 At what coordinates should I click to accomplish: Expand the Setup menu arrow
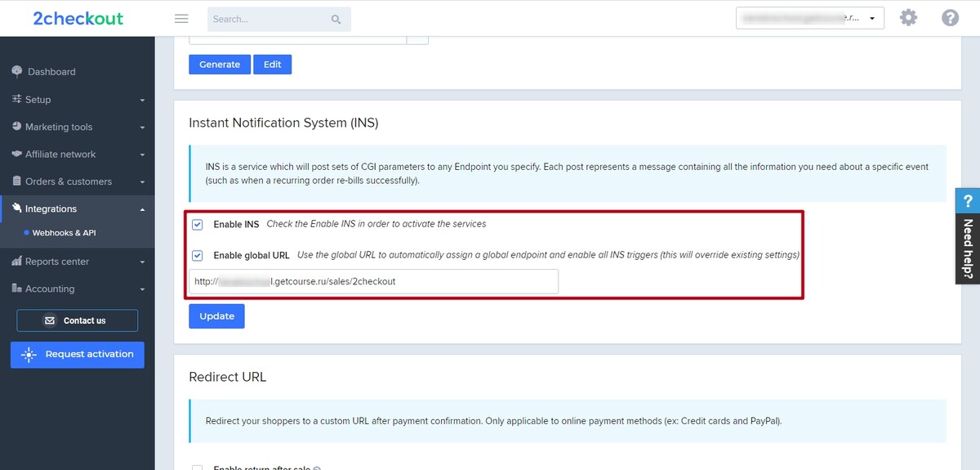coord(142,100)
